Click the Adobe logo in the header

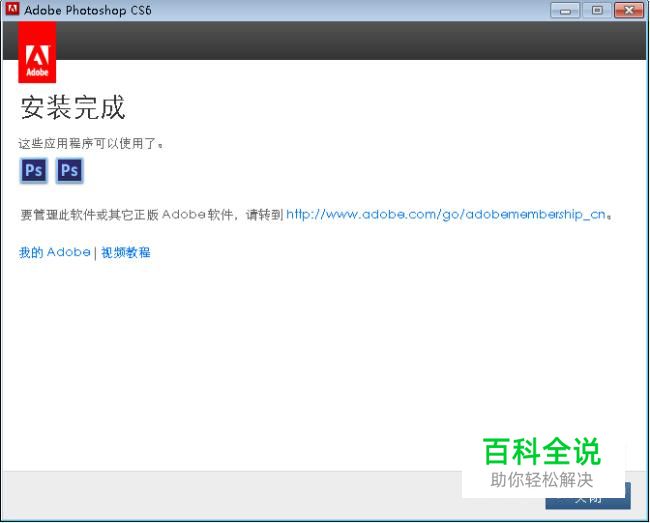[37, 53]
